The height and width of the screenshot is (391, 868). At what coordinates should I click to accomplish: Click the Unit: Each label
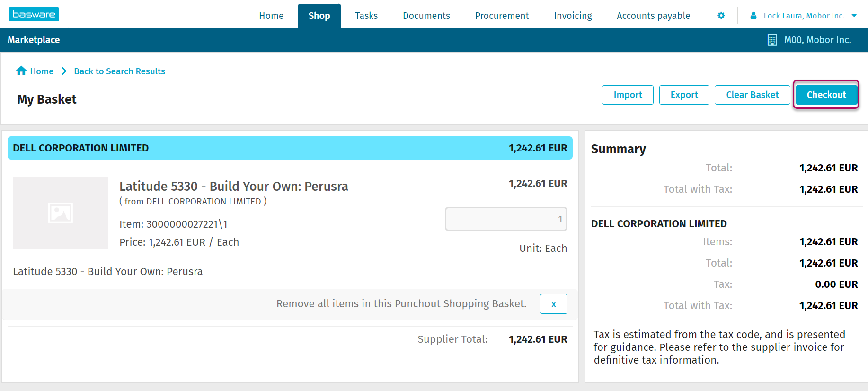click(543, 248)
